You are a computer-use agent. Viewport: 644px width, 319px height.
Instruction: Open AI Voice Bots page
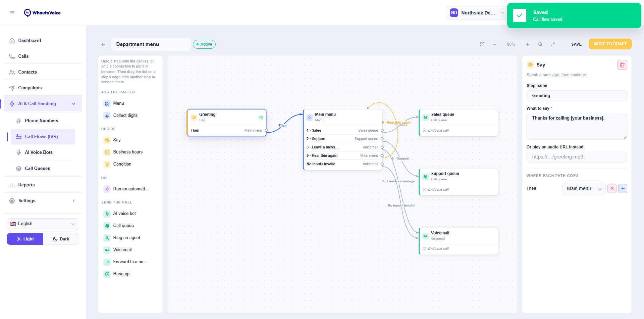[x=43, y=152]
